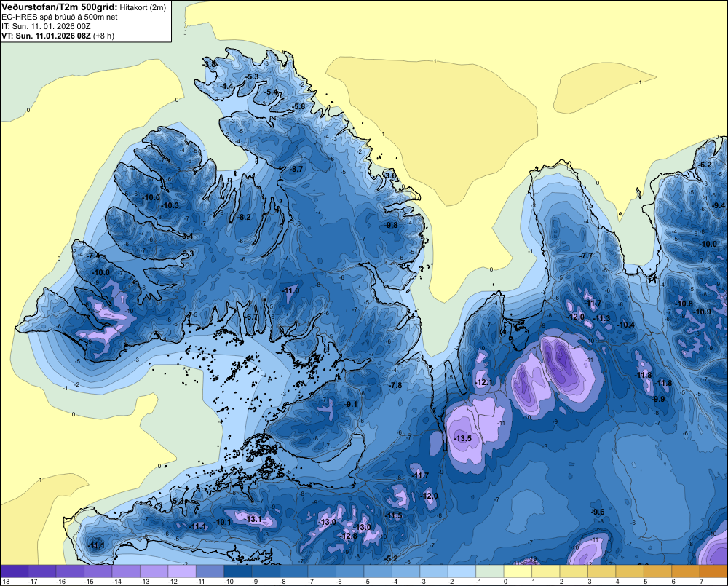This screenshot has height=586, width=728.
Task: Click the -6.7 temperature label
Action: click(x=250, y=317)
